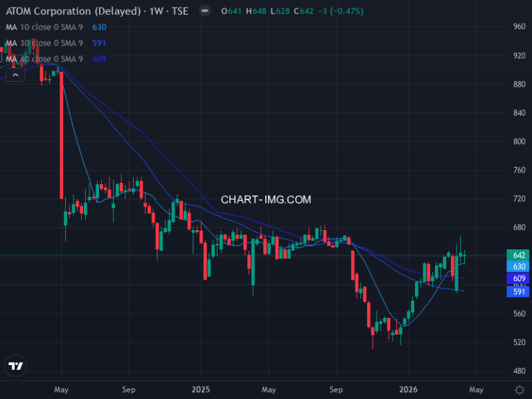532x399 pixels.
Task: Click the first Sep time axis label
Action: point(129,389)
